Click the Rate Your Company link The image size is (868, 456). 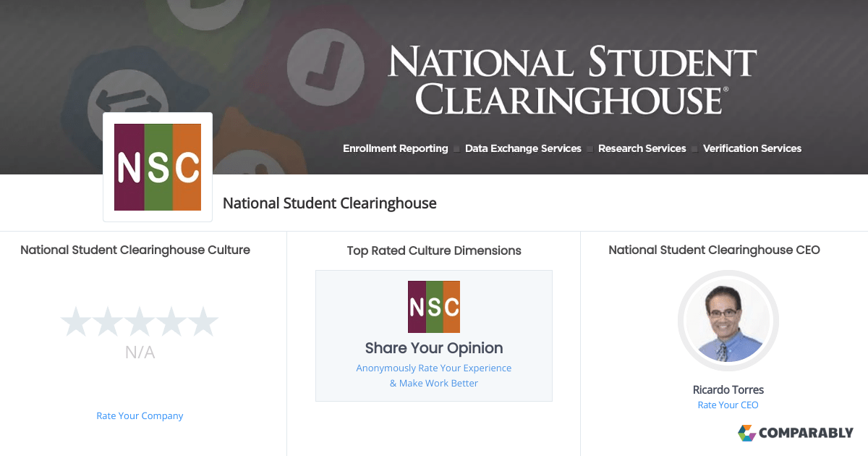[x=140, y=415]
